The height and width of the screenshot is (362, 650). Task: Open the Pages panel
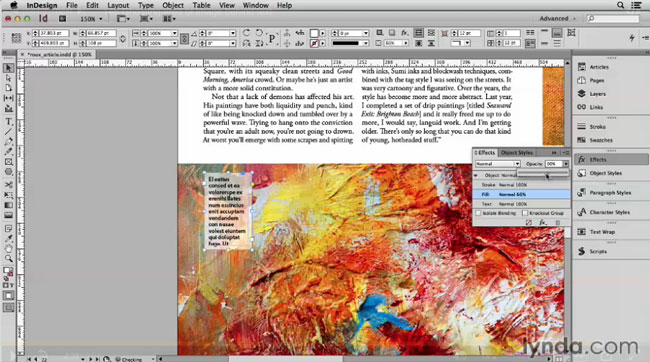pyautogui.click(x=597, y=80)
